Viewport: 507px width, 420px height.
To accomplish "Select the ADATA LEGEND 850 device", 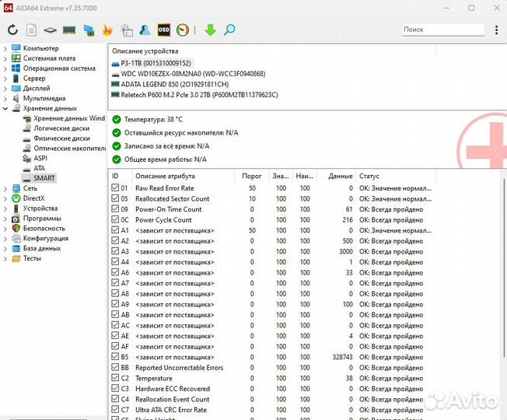I will (174, 84).
